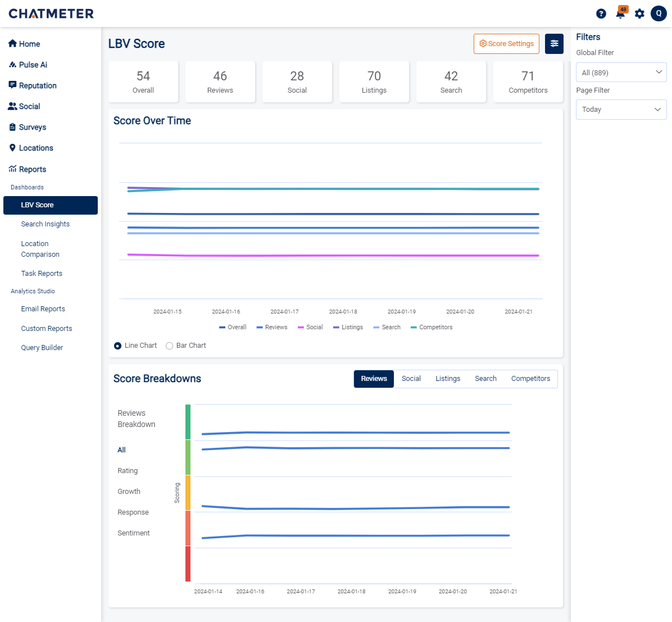Expand the Global Filter All (889) dropdown

[621, 72]
